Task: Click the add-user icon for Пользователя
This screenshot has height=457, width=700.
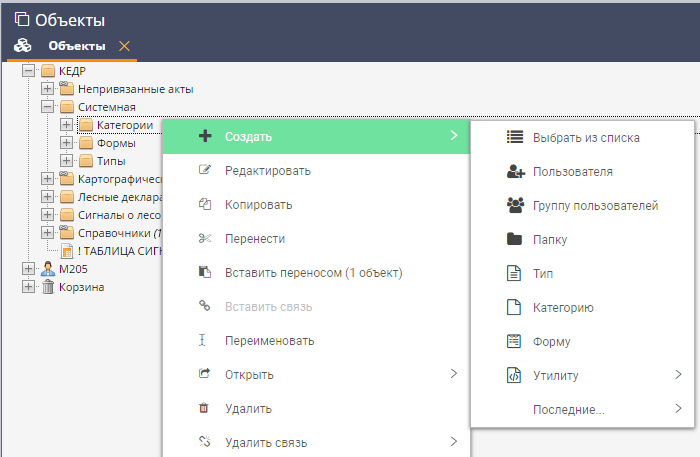Action: [515, 171]
